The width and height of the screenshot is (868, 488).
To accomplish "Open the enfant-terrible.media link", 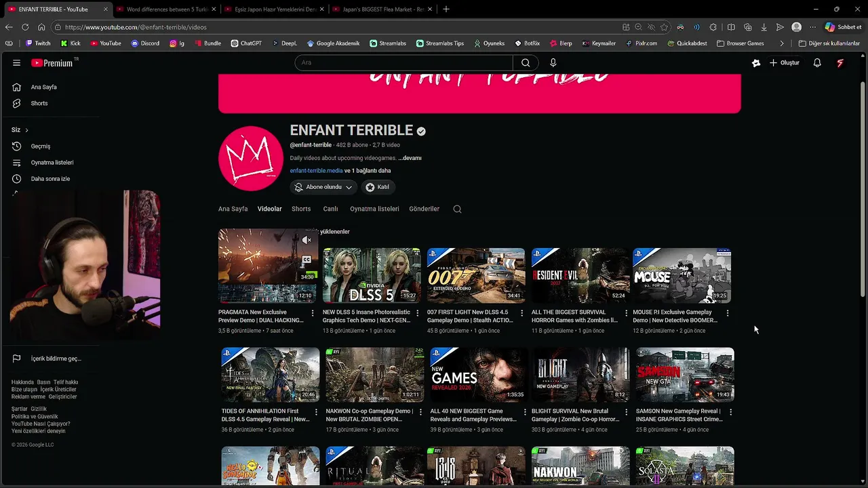I will coord(316,171).
